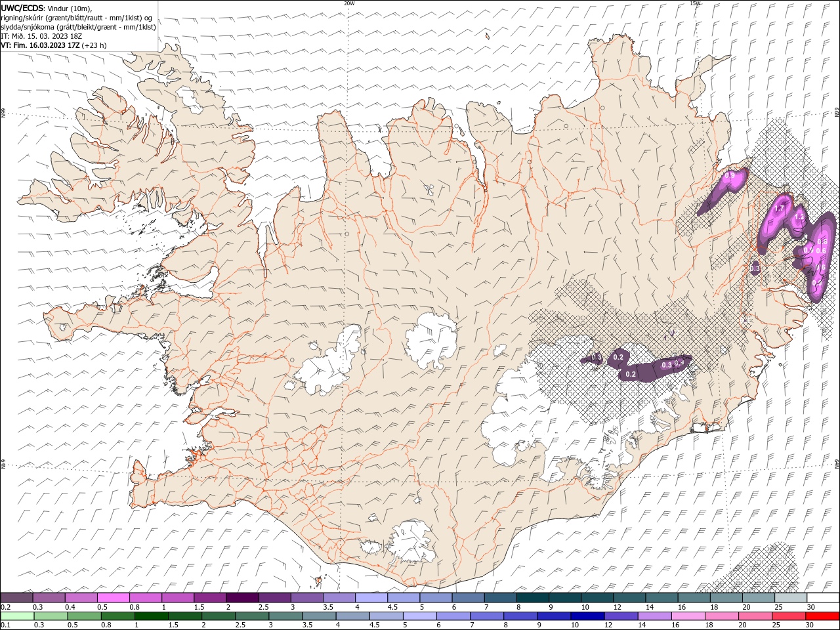Pick the rain legend swatch between 14 and 16

point(655,616)
